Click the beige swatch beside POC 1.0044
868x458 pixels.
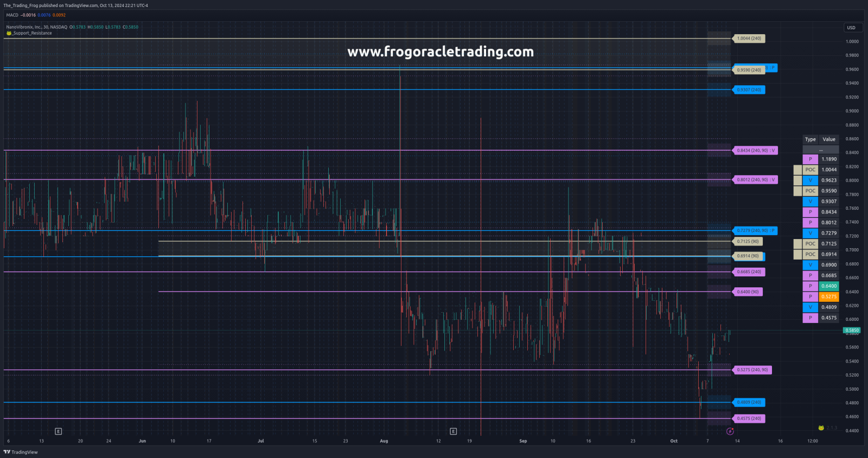[797, 170]
